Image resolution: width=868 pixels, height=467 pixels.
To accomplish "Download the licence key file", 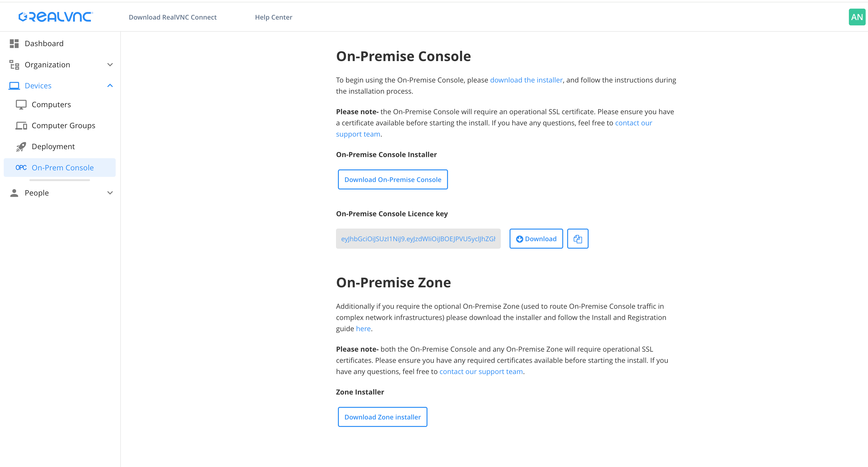I will (x=536, y=239).
